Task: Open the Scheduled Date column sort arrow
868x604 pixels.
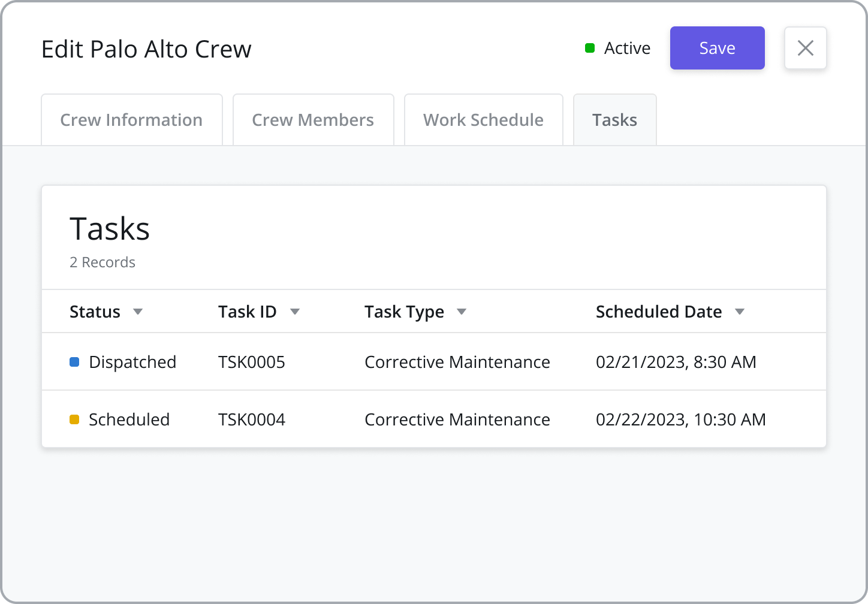Action: click(x=740, y=312)
